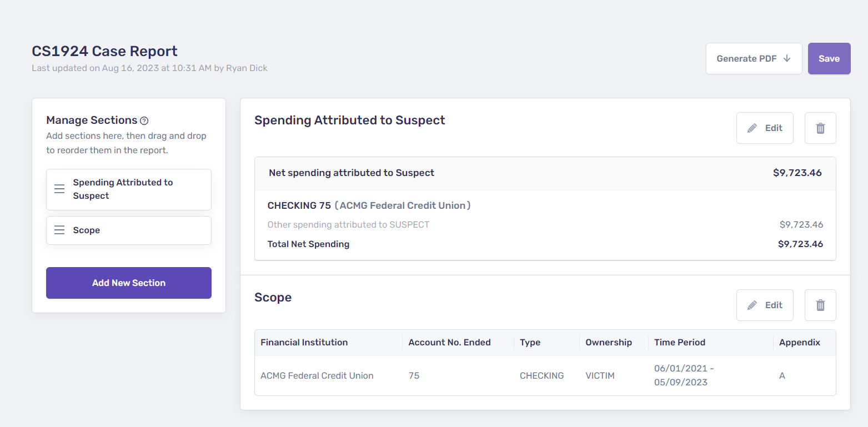Click the Financial Institution column header

pos(304,343)
